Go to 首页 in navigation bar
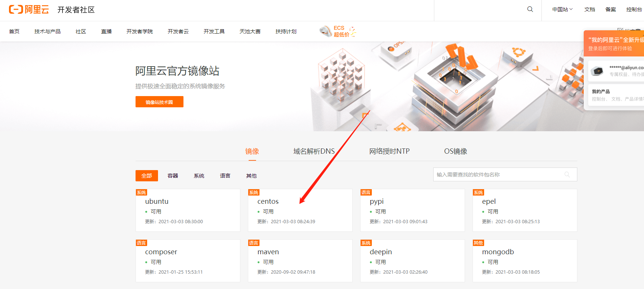Viewport: 644px width, 289px height. (x=14, y=31)
